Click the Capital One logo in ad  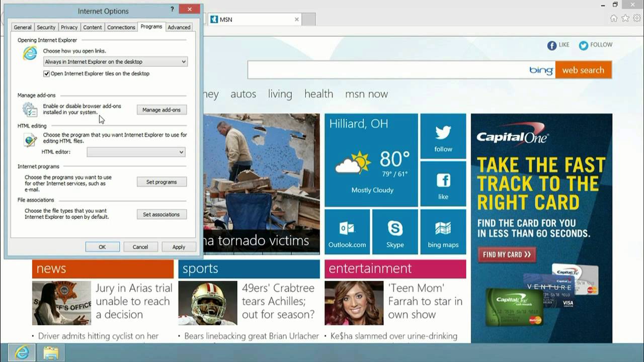(x=513, y=135)
